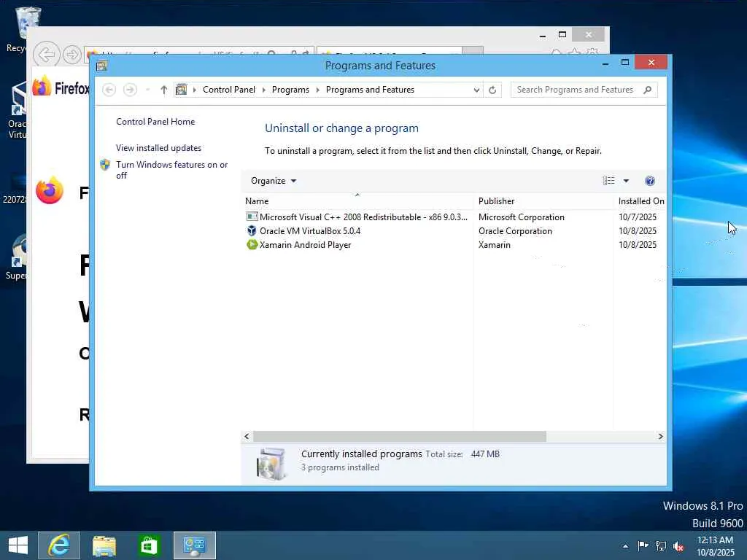This screenshot has height=560, width=747.
Task: Sort list by Name column header
Action: tap(357, 201)
